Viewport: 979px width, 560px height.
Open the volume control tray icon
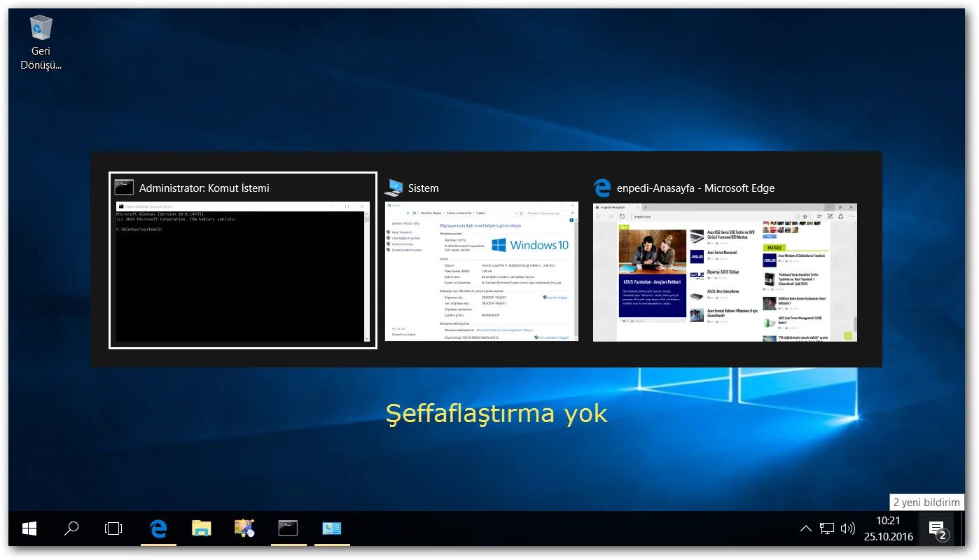pos(848,528)
